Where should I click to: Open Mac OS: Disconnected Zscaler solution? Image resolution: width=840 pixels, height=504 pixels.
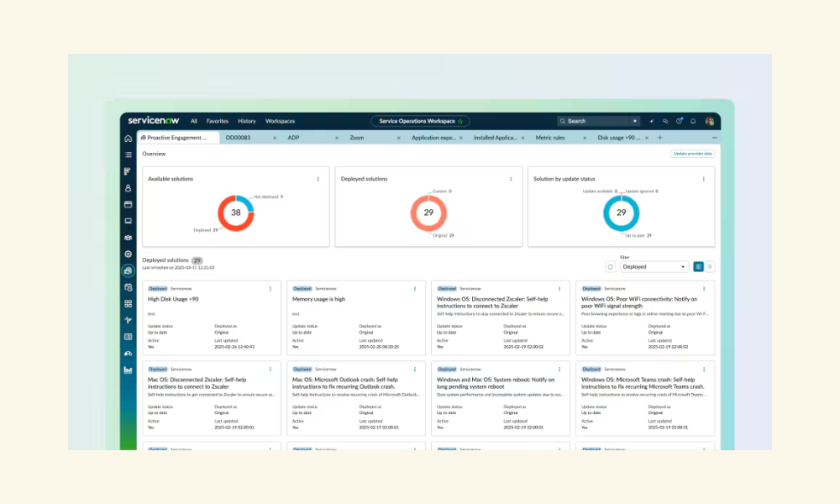(197, 383)
